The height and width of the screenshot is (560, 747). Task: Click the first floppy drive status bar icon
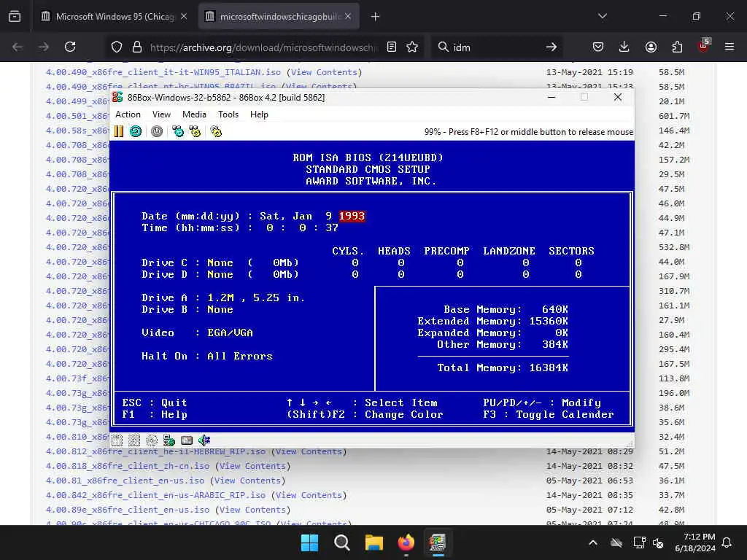(117, 440)
